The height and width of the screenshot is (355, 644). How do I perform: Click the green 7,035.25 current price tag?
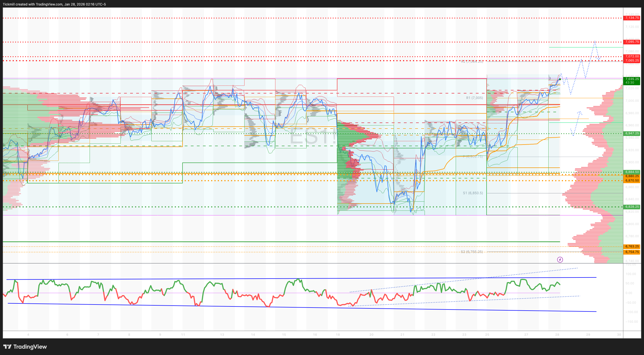[632, 81]
